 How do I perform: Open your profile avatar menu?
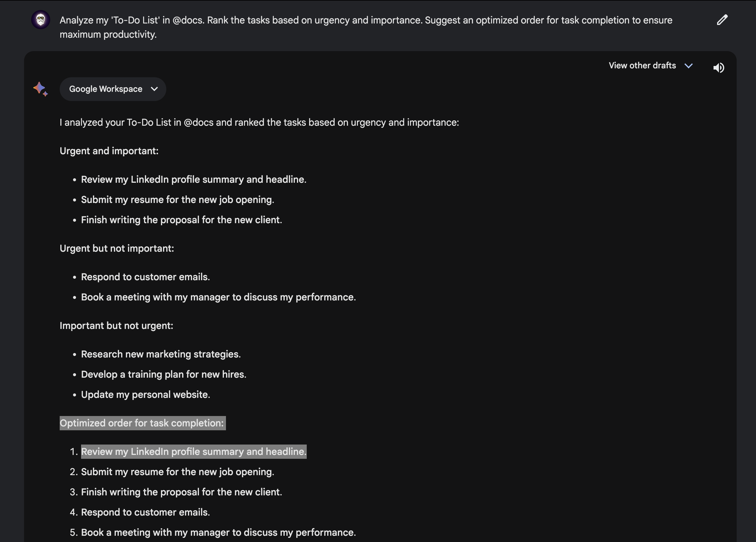pyautogui.click(x=40, y=20)
